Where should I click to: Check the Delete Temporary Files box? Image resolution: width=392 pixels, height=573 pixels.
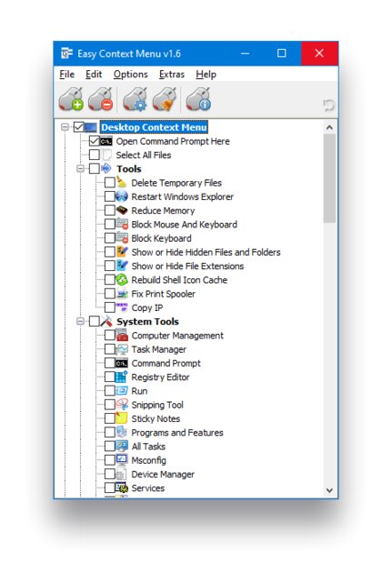point(110,183)
